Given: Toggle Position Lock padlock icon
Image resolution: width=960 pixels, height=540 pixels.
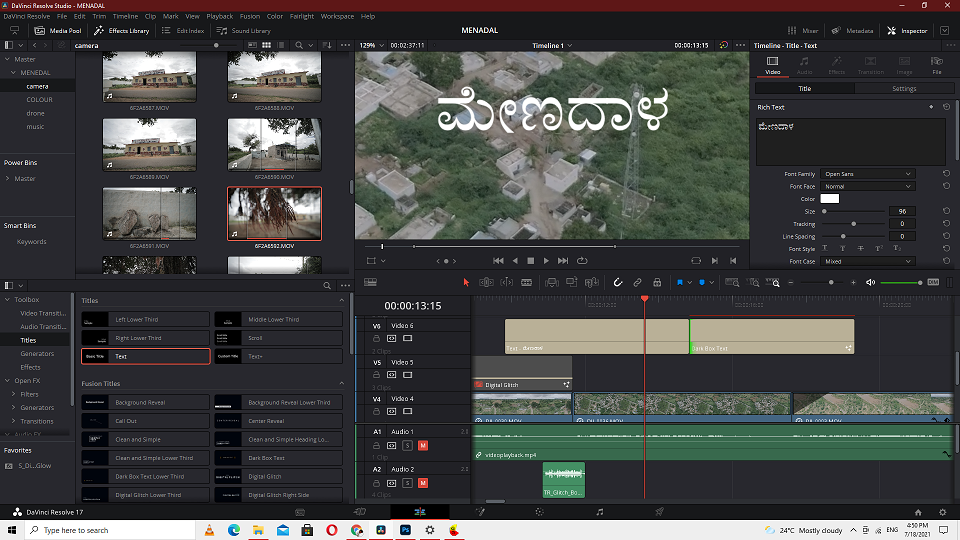Looking at the screenshot, I should click(x=657, y=282).
